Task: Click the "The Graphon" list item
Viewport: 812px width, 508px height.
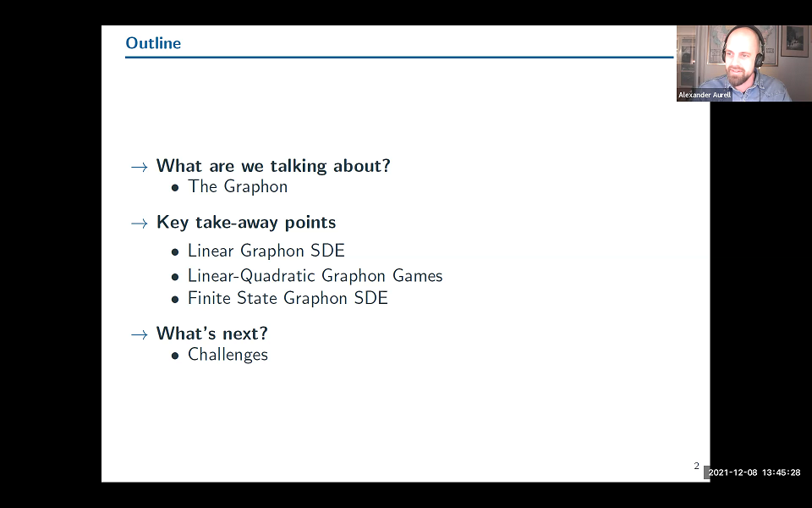Action: tap(238, 187)
